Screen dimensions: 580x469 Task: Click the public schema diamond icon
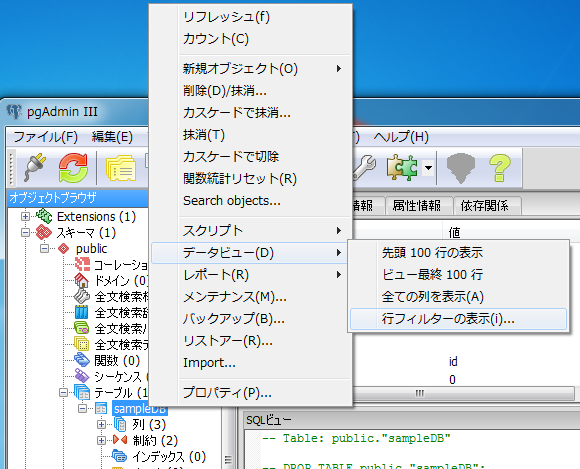(x=64, y=249)
